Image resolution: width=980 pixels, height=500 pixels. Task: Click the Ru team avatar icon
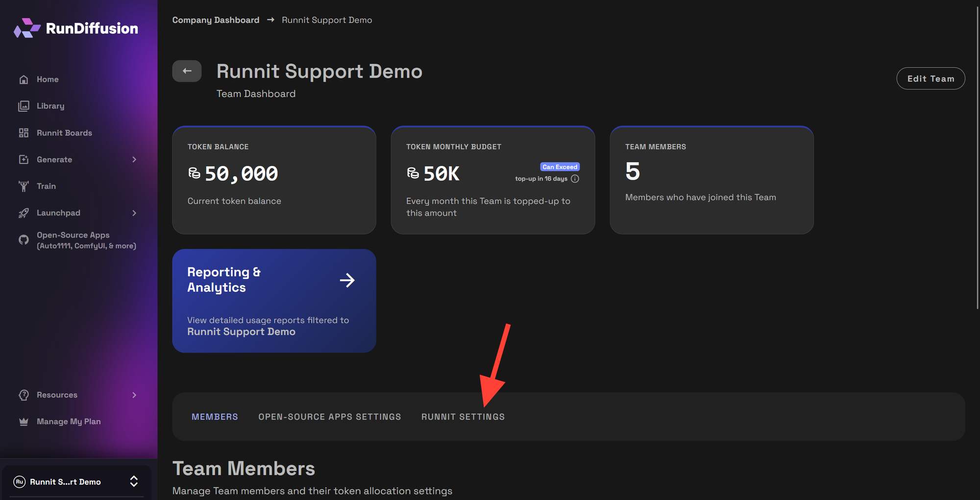point(20,482)
